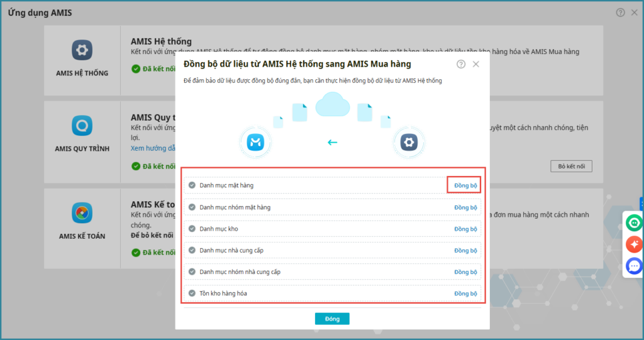Click check icon beside Danh mục nhóm nhà cung cấp
The width and height of the screenshot is (644, 340).
[x=192, y=271]
